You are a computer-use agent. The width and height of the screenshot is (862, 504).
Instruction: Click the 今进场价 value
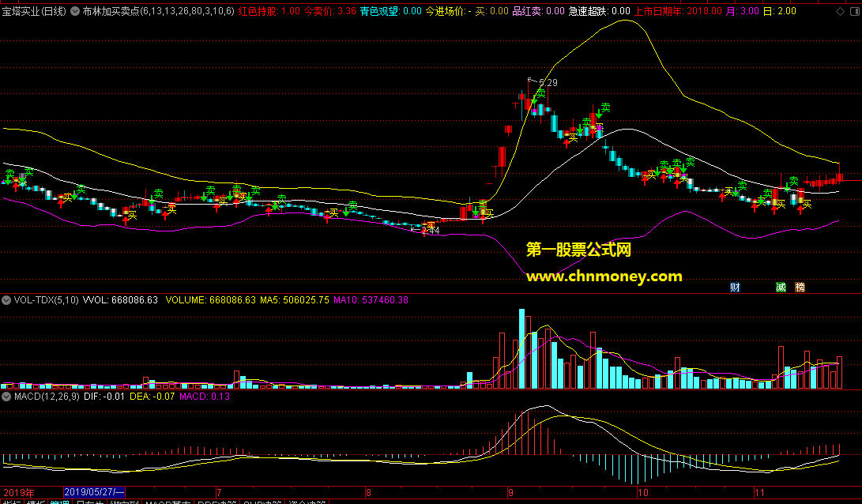click(448, 11)
